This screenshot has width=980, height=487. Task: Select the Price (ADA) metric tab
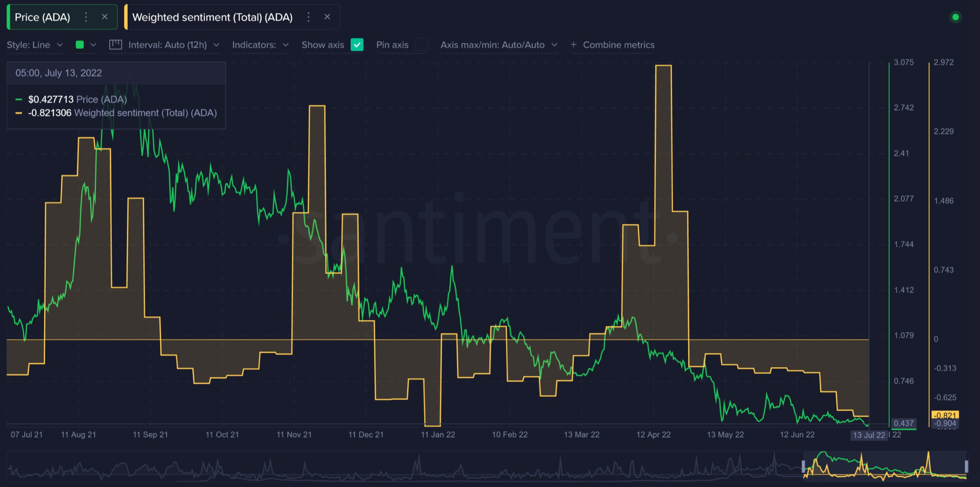click(42, 17)
